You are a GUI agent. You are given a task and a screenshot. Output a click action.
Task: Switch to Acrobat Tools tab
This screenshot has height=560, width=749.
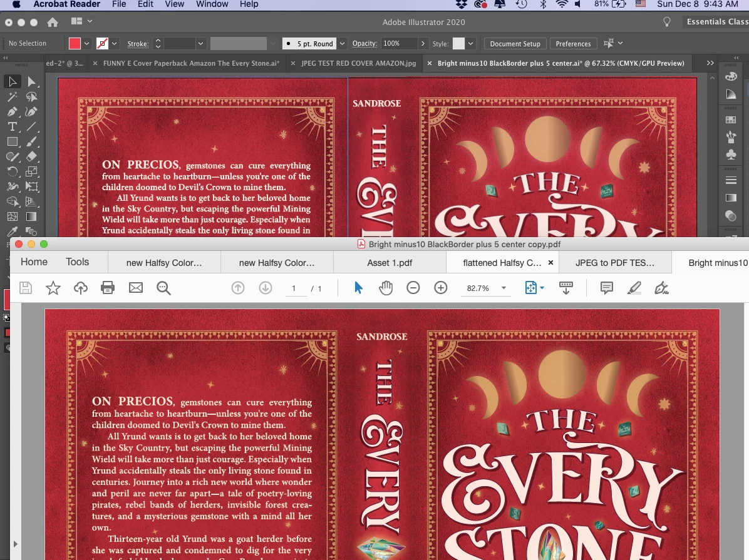tap(78, 262)
